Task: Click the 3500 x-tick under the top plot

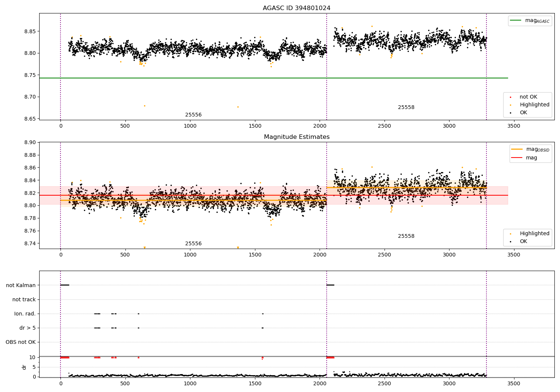Action: [514, 126]
